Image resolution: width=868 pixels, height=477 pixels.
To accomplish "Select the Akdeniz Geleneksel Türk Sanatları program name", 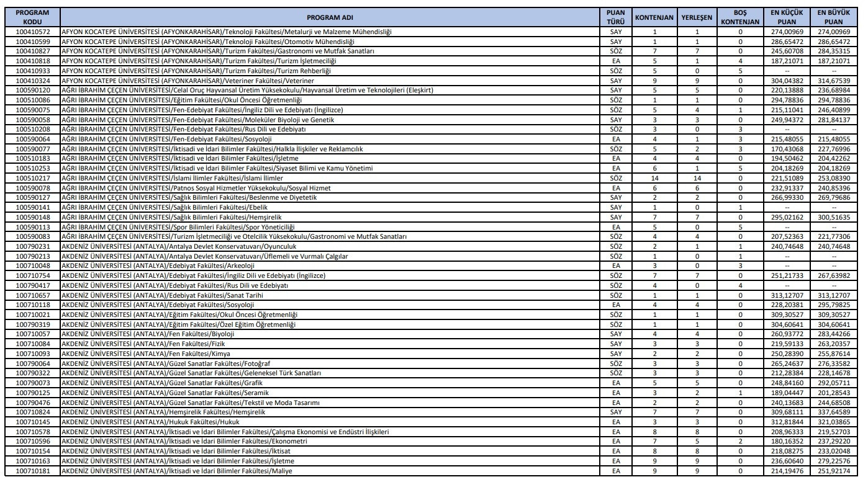I will [191, 374].
